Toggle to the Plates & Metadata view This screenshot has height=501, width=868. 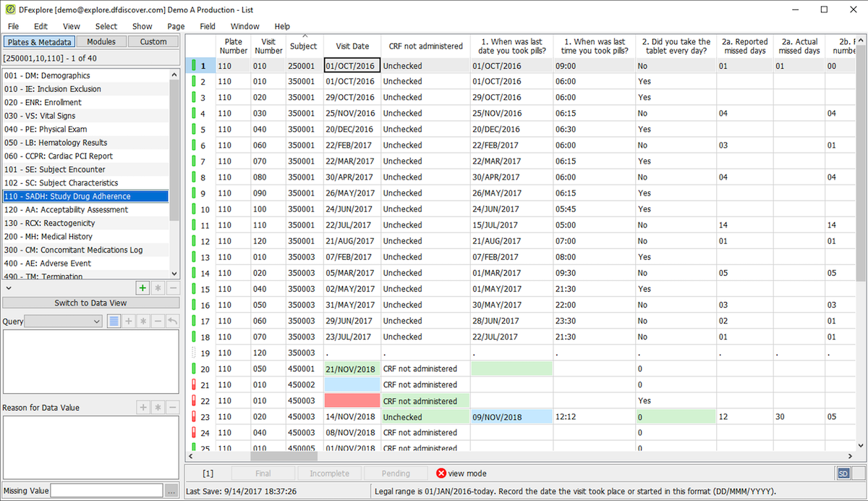coord(39,42)
